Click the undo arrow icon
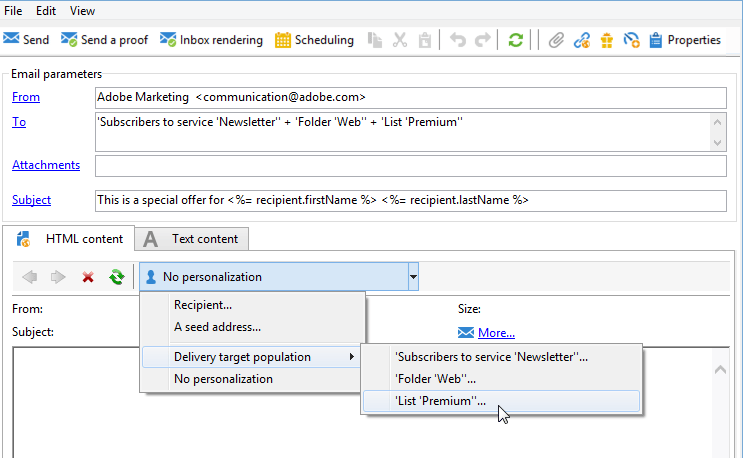This screenshot has width=743, height=473. tap(458, 40)
